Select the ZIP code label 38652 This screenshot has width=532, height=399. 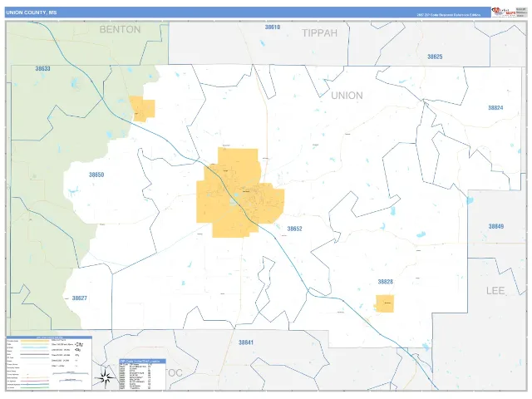294,229
